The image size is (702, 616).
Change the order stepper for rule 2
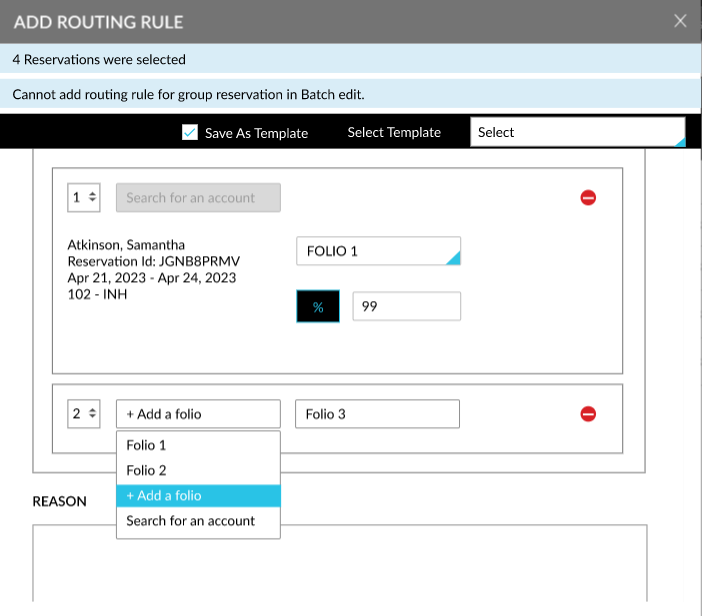click(x=84, y=414)
